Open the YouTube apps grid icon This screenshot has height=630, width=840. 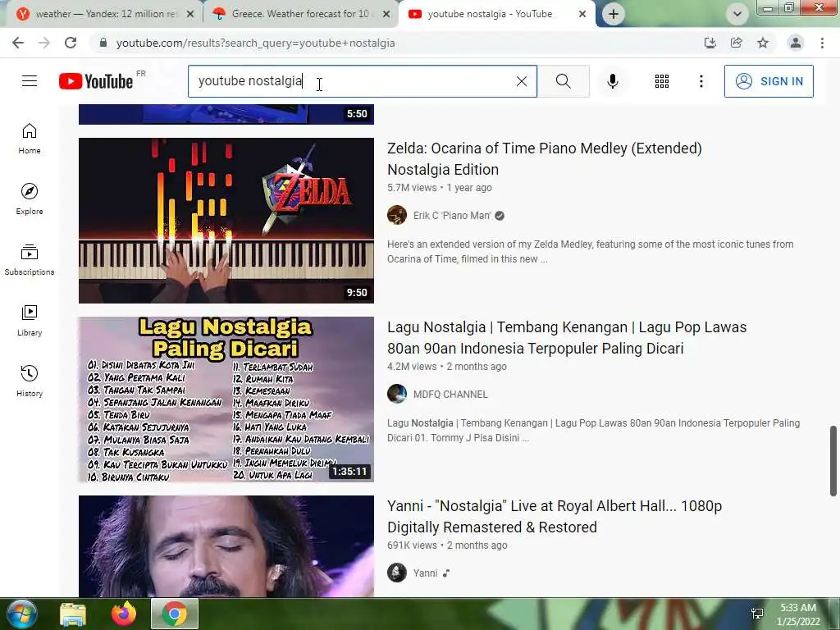(x=662, y=81)
